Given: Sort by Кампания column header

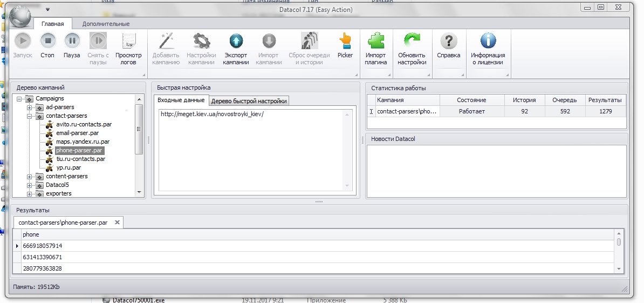Looking at the screenshot, I should [x=407, y=100].
